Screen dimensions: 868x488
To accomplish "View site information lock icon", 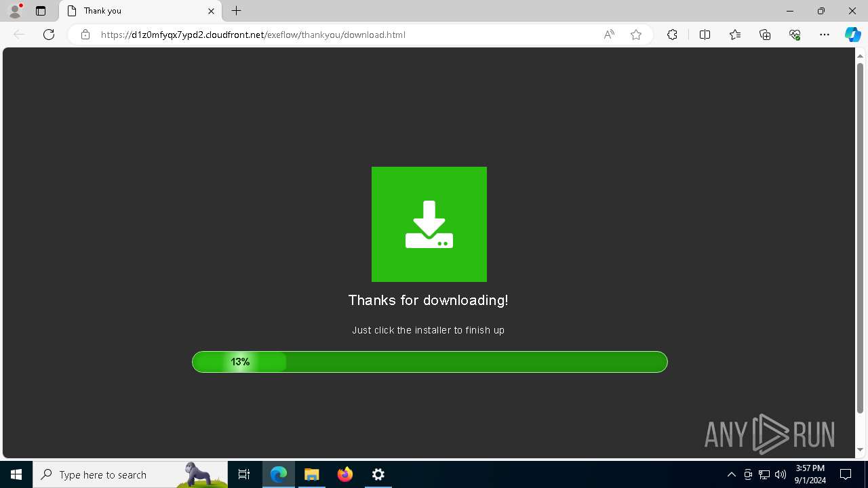I will point(85,35).
